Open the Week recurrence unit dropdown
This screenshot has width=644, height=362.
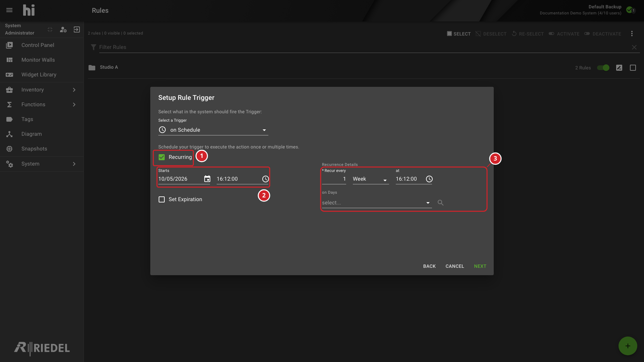[371, 179]
